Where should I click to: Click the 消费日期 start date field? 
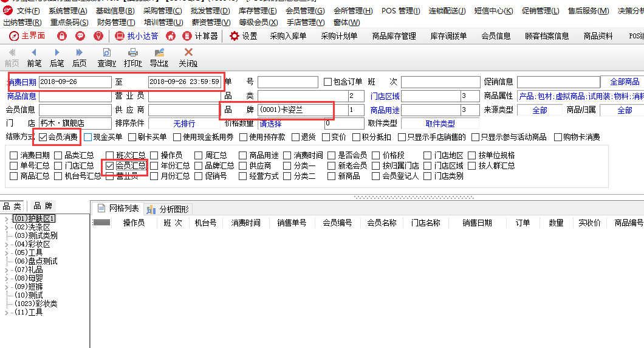pyautogui.click(x=75, y=82)
